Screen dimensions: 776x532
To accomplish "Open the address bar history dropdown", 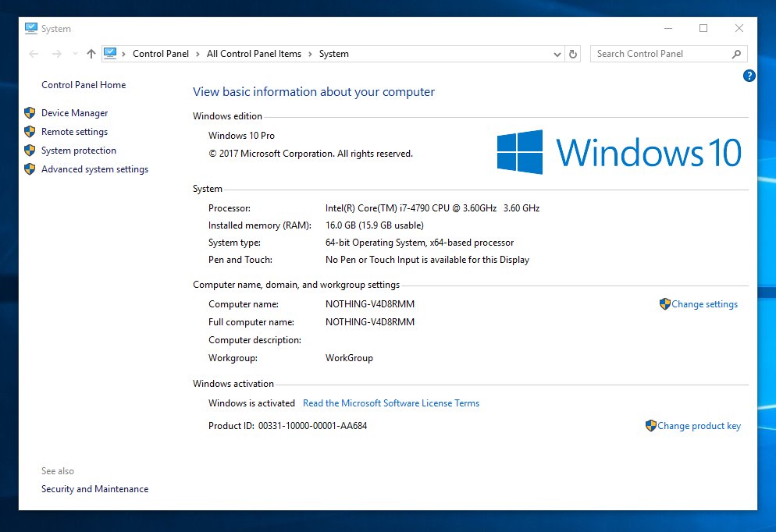I will (x=557, y=55).
